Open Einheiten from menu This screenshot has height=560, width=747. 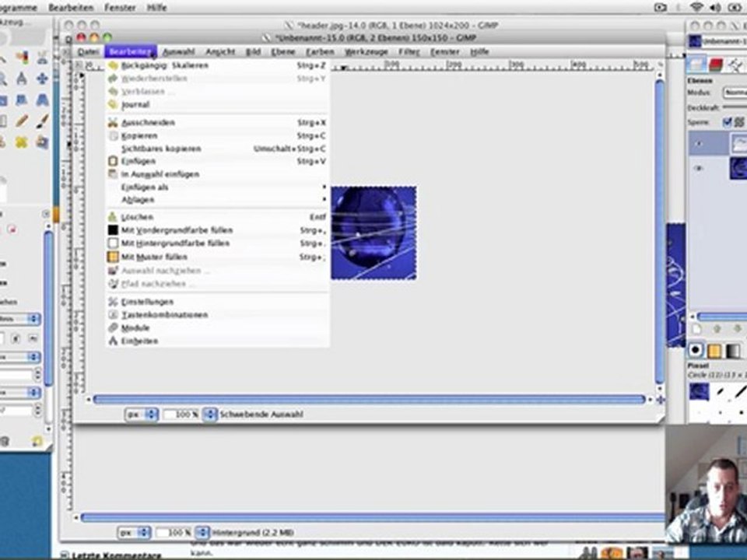pyautogui.click(x=217, y=341)
